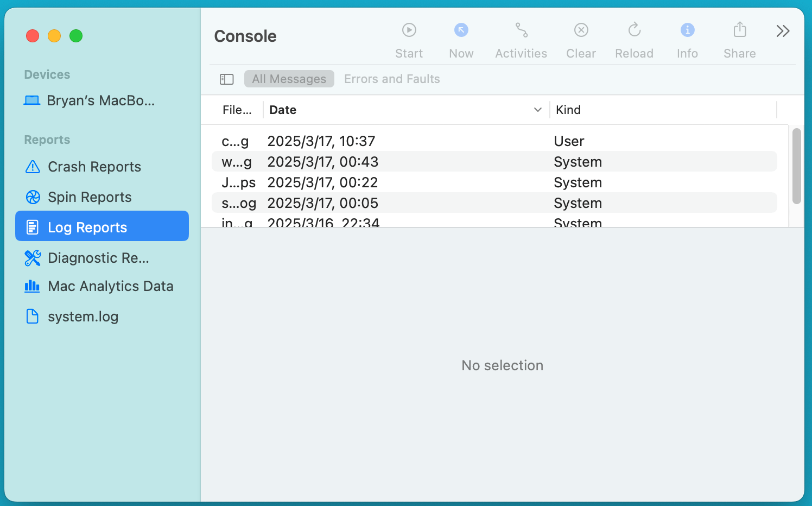Toggle the Now button in toolbar
The image size is (812, 506).
point(461,30)
